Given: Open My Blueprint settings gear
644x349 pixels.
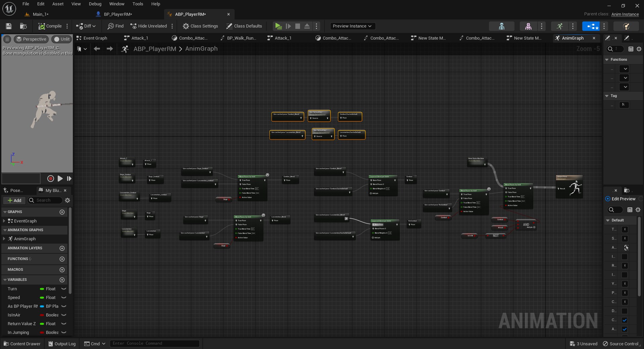Looking at the screenshot, I should (67, 200).
